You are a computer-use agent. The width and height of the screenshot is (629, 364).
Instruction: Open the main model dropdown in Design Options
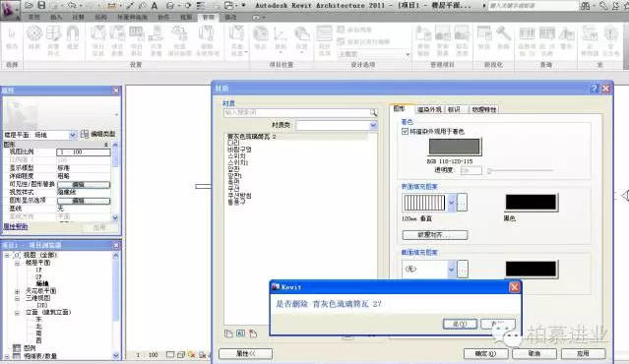pos(408,54)
